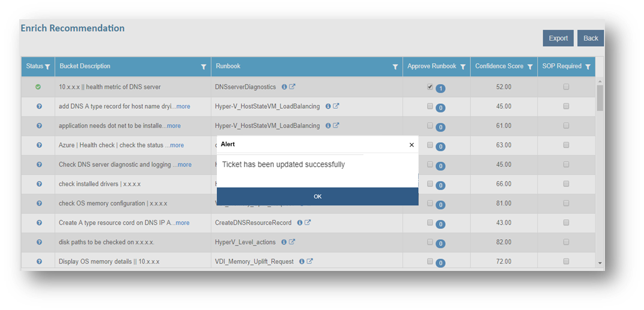Click question status icon for 'Display OS memory details' row
644x310 pixels.
point(40,261)
